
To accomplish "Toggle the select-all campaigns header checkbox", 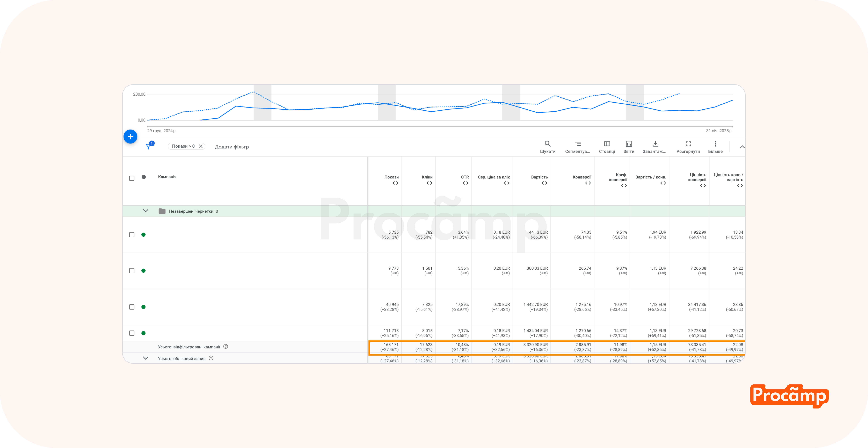I will pyautogui.click(x=132, y=178).
